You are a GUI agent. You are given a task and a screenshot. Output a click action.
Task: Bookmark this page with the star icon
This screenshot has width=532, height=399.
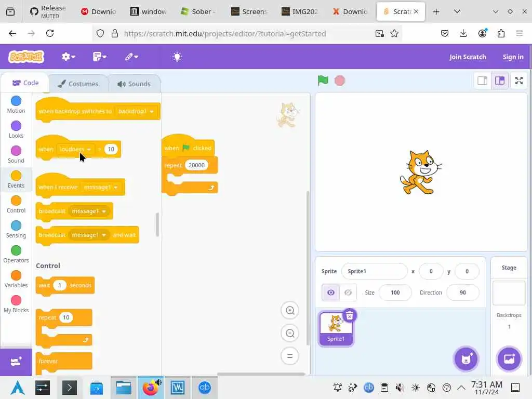point(394,33)
